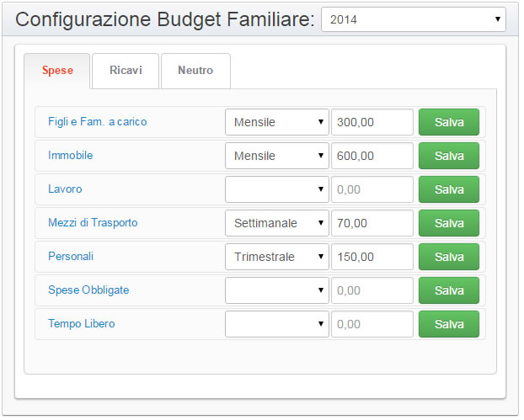
Task: Expand the empty Lavoro frequency dropdown
Action: pos(277,189)
